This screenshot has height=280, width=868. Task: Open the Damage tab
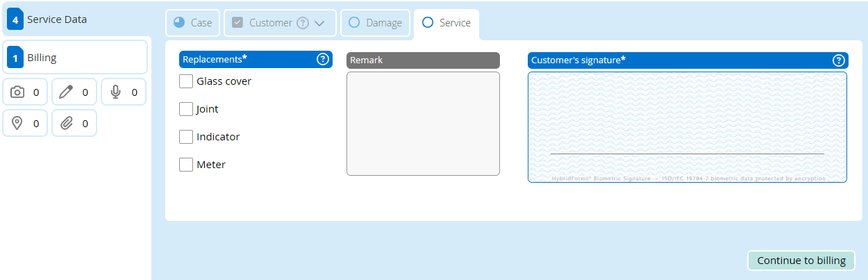coord(375,23)
